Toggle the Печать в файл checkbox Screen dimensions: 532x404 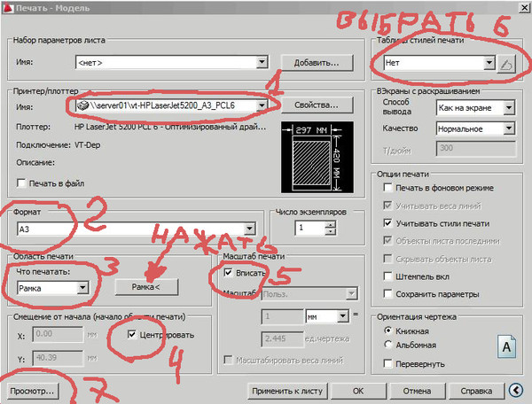pyautogui.click(x=21, y=183)
